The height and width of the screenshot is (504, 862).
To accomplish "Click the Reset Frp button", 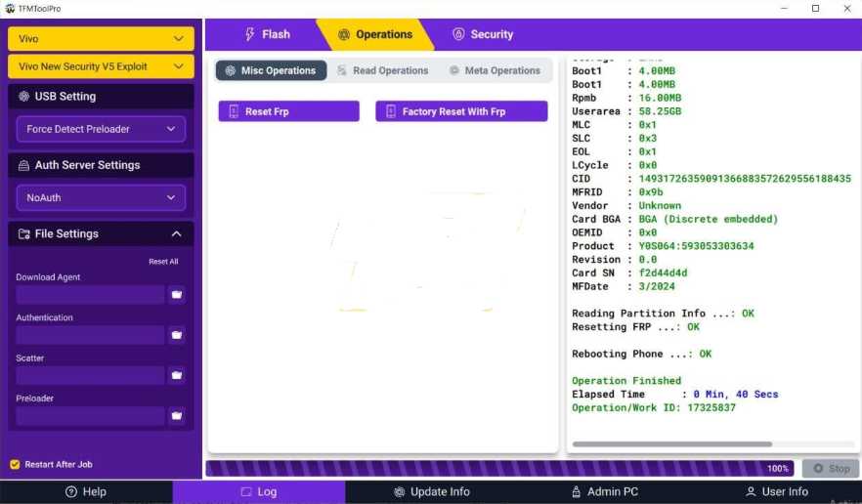I will 288,112.
